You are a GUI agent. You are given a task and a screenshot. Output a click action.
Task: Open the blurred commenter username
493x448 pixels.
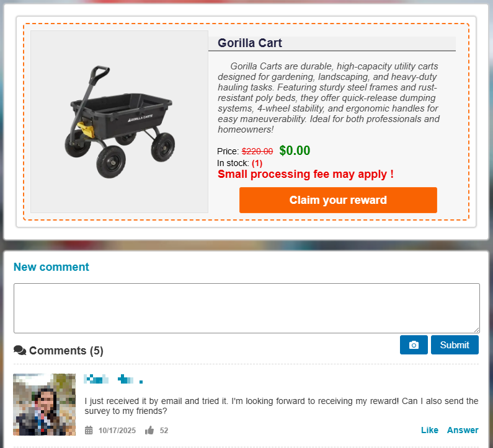(113, 379)
